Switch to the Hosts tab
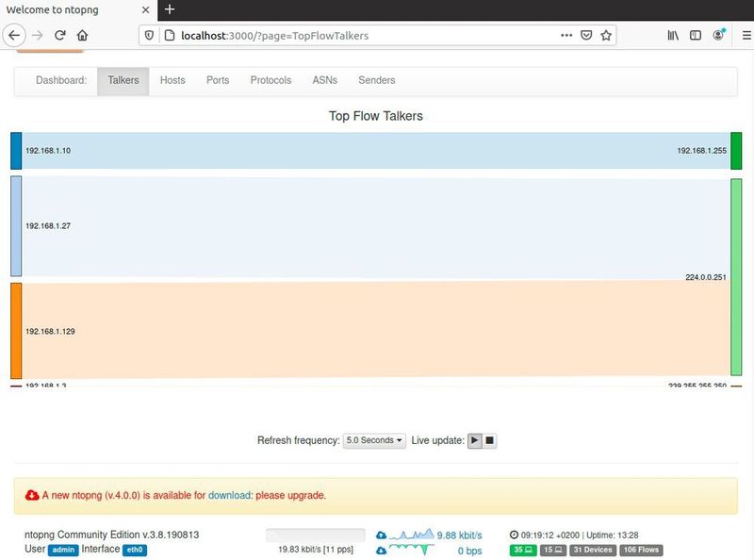Viewport: 754px width, 560px height. [173, 80]
